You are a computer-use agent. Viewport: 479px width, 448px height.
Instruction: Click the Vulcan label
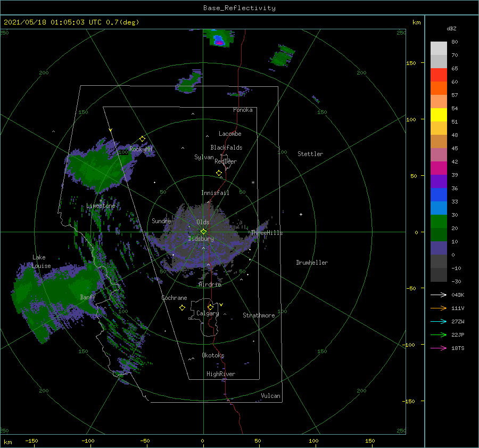(270, 396)
